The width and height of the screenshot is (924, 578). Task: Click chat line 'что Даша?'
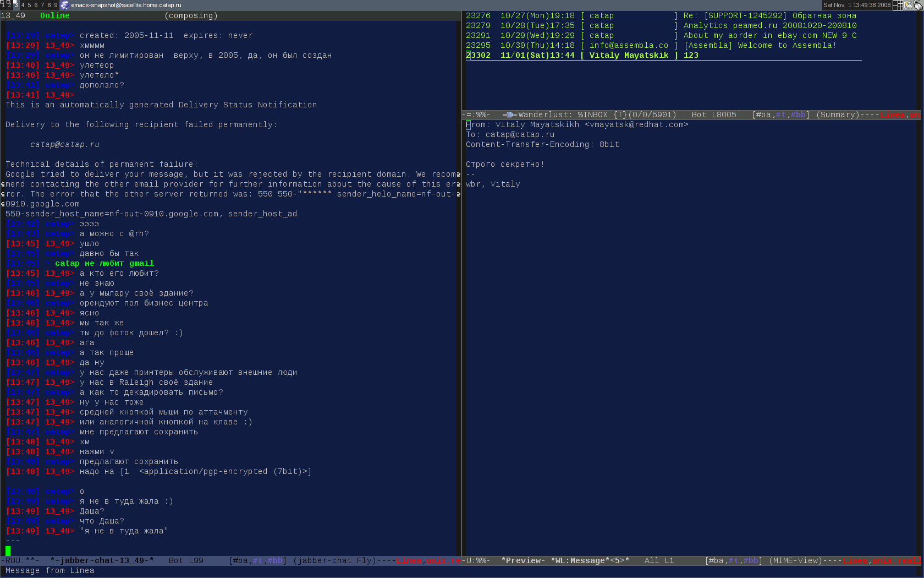click(x=102, y=521)
